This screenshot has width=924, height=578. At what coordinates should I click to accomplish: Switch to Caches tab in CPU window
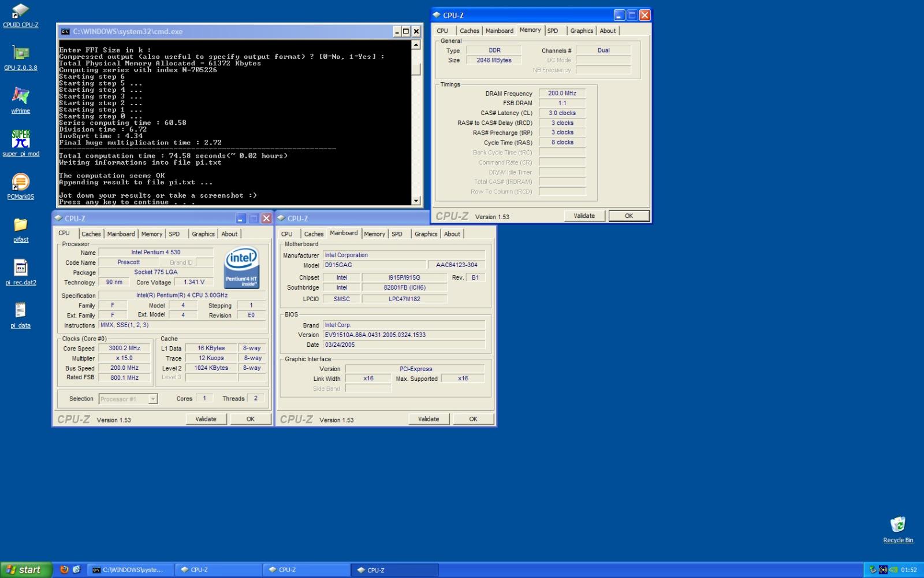tap(91, 234)
